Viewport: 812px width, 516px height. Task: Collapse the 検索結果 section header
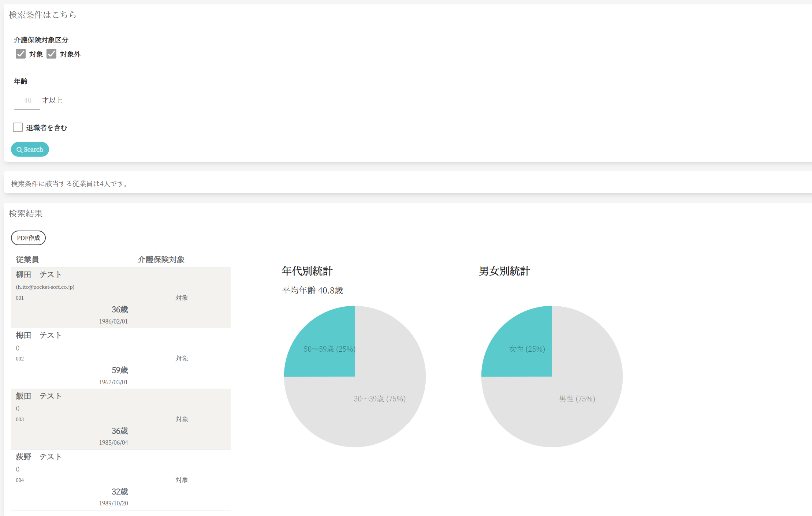point(26,213)
